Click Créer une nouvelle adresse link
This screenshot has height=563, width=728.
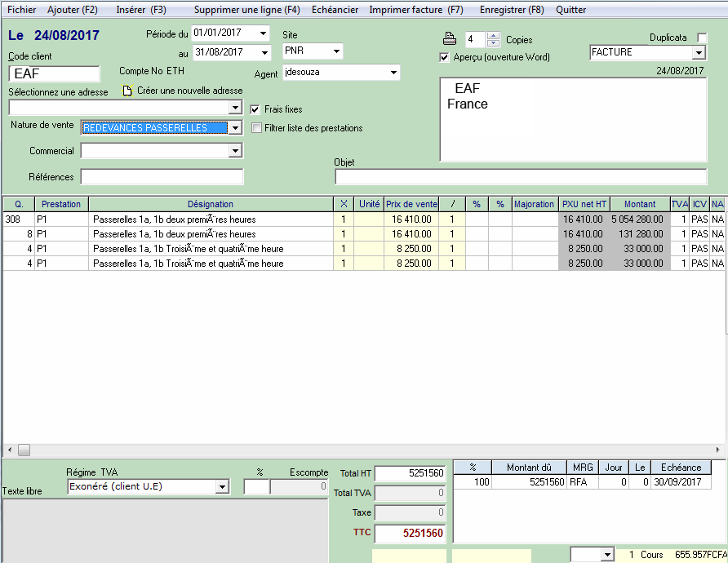coord(189,91)
